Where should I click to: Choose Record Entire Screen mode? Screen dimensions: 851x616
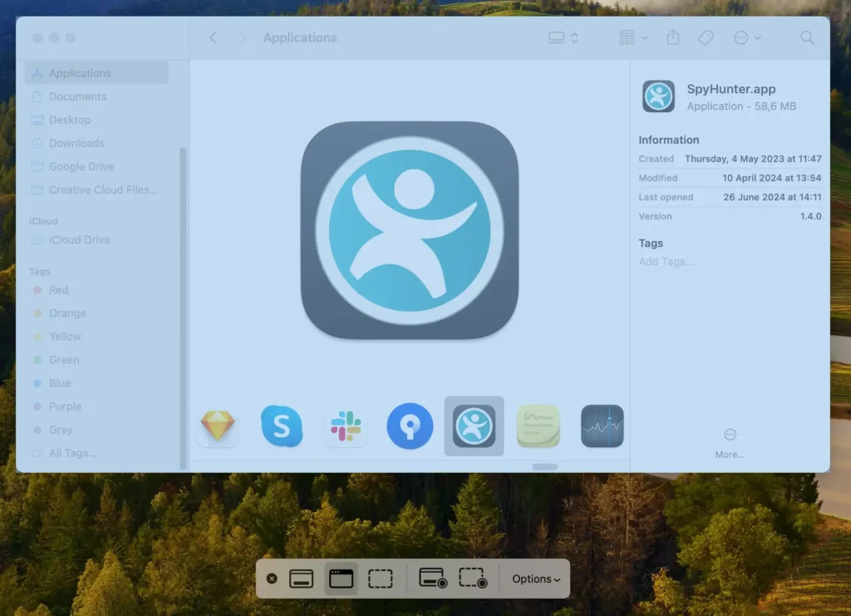(x=432, y=579)
